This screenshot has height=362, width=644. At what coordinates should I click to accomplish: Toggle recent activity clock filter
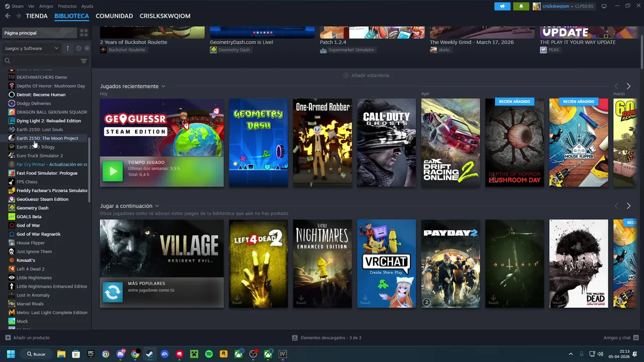coord(78,48)
